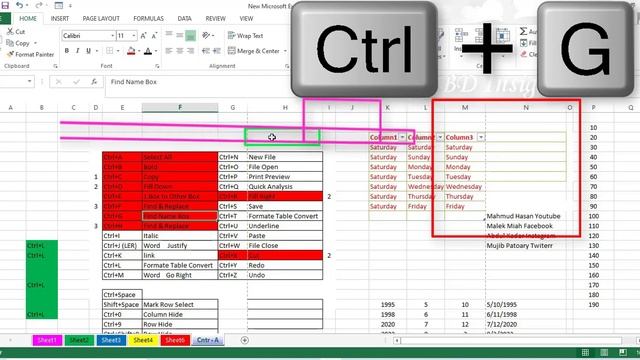The height and width of the screenshot is (360, 640).
Task: Open the Underline style dropdown arrow
Action: (x=97, y=51)
